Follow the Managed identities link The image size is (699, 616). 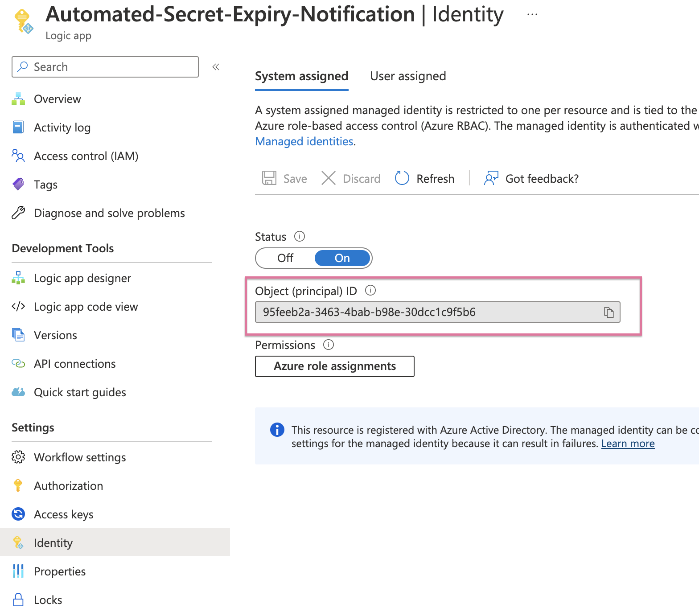point(304,141)
